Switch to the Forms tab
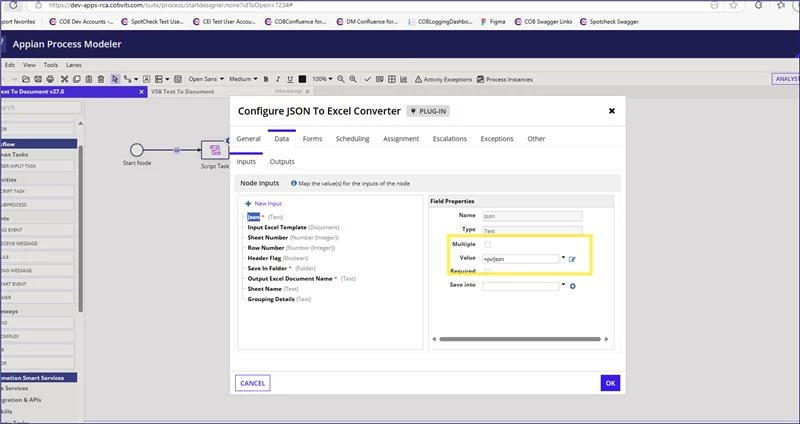The height and width of the screenshot is (424, 800). 312,139
